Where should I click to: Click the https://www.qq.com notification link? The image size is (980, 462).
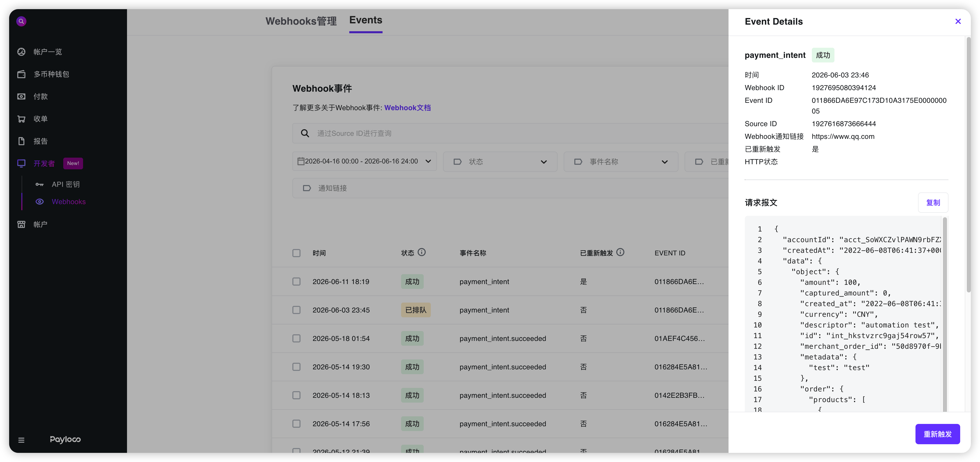coord(843,137)
